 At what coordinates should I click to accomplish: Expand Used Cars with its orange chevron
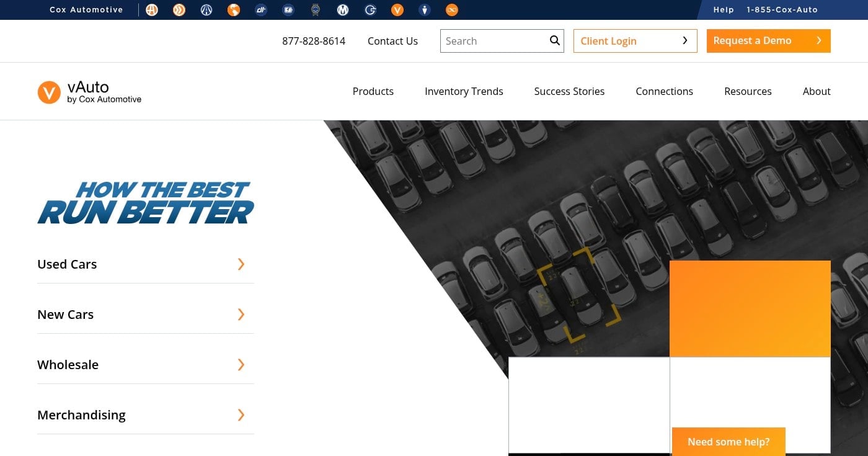241,264
